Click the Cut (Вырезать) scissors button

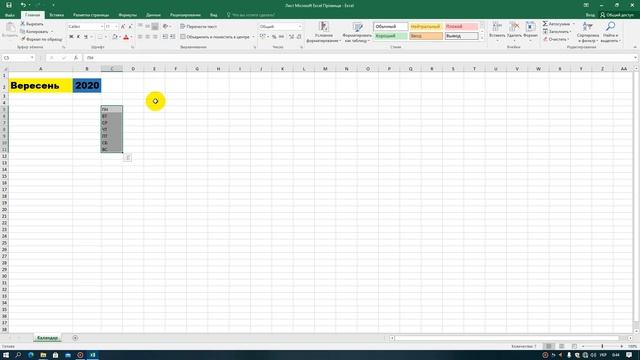click(32, 24)
